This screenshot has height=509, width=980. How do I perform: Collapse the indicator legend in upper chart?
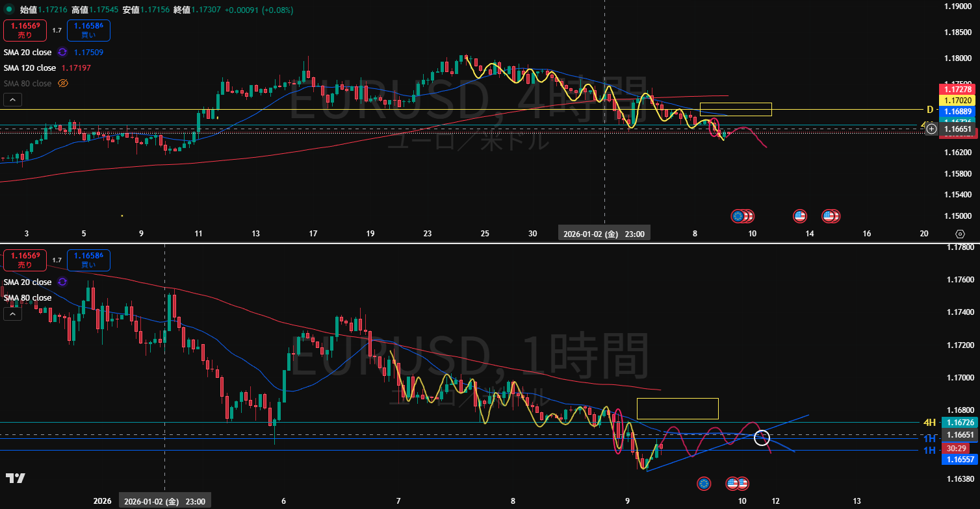coord(12,99)
